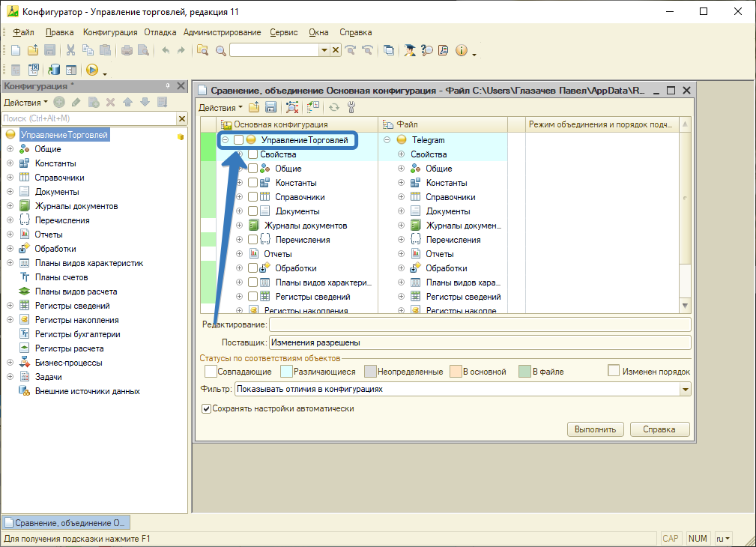
Task: Click the magnifier search icon in toolbar
Action: point(220,50)
